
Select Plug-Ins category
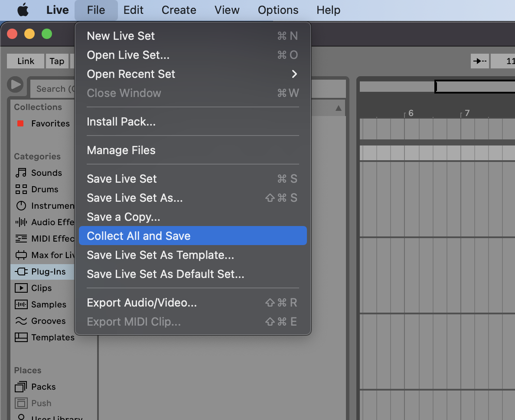pyautogui.click(x=42, y=271)
